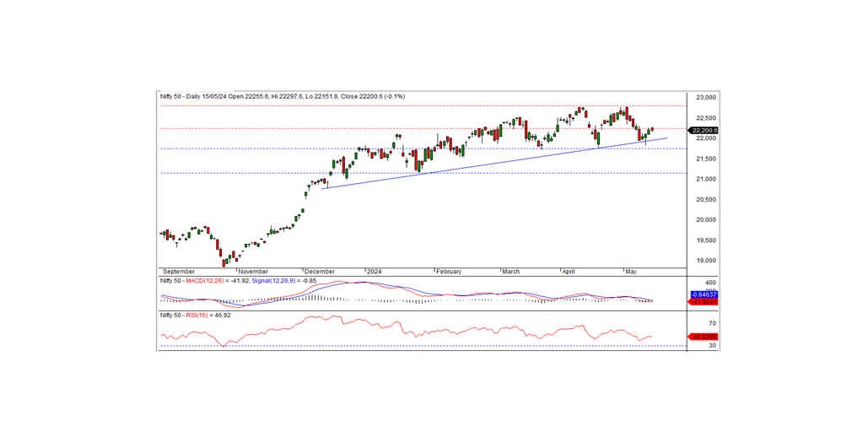Click the May label on time axis
The width and height of the screenshot is (868, 448).
click(x=631, y=272)
